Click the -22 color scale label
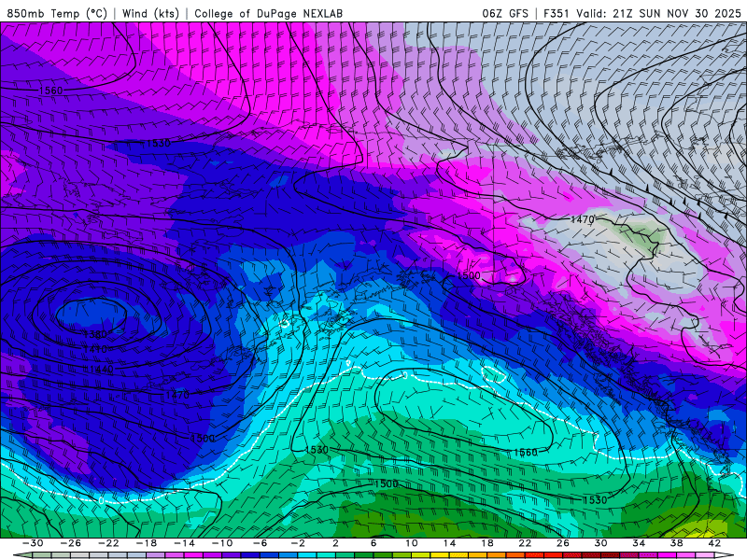Image resolution: width=747 pixels, height=560 pixels. 108,543
